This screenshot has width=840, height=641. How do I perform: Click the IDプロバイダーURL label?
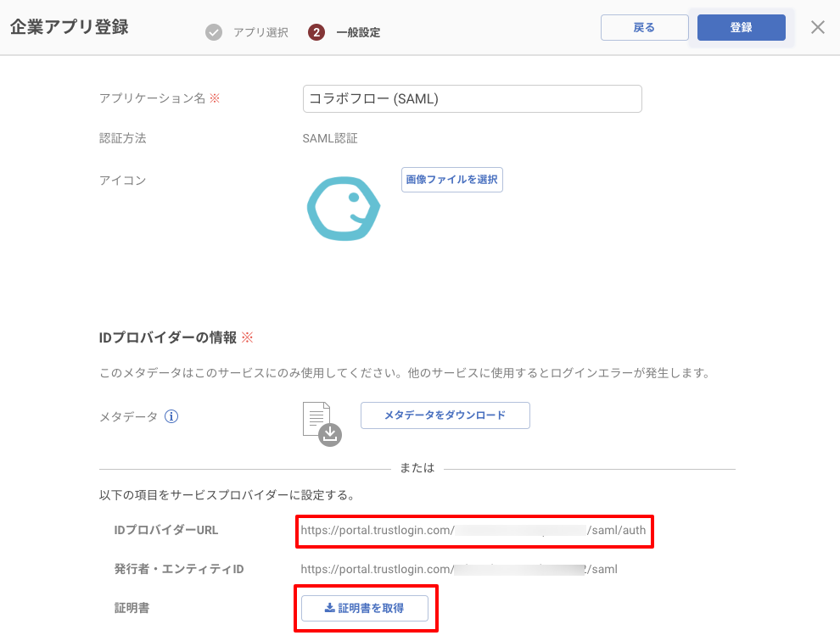pos(166,530)
